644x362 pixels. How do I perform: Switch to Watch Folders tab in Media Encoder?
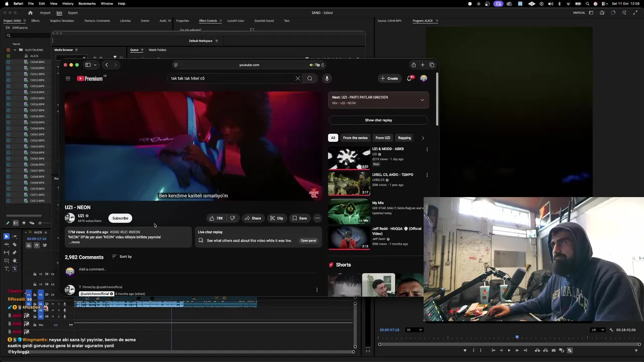[x=157, y=50]
